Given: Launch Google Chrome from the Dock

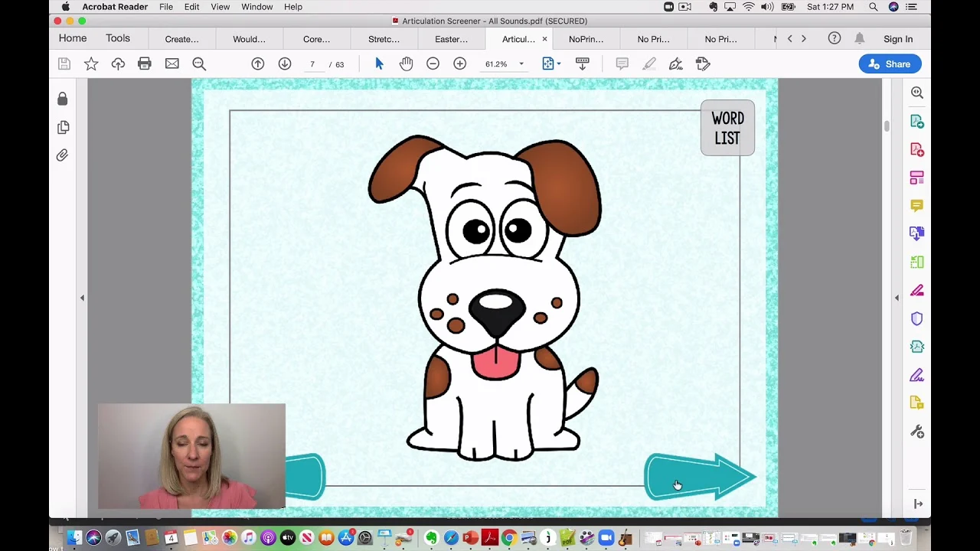Looking at the screenshot, I should point(508,538).
